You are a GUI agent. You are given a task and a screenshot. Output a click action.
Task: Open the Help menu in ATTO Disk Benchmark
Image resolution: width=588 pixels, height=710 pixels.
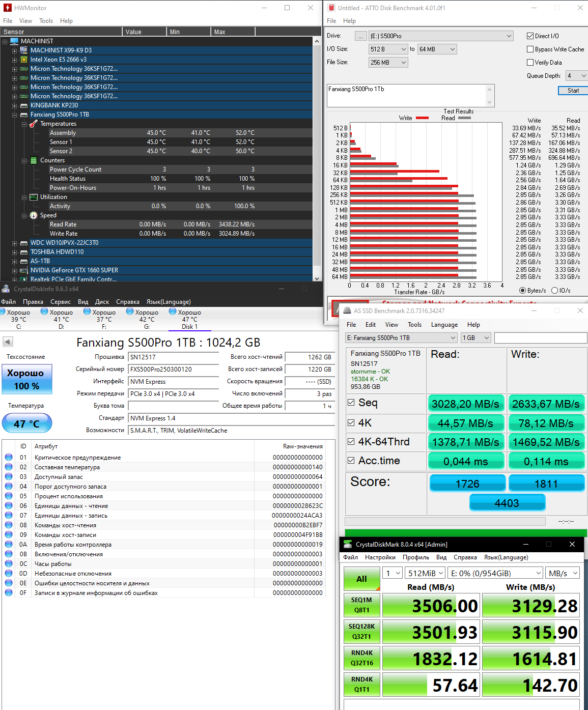(349, 21)
